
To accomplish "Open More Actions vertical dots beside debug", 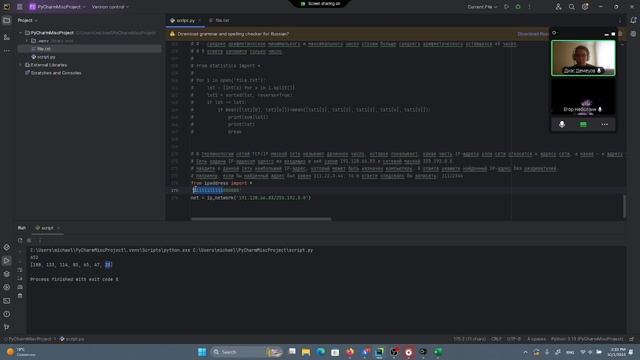I will click(x=529, y=7).
